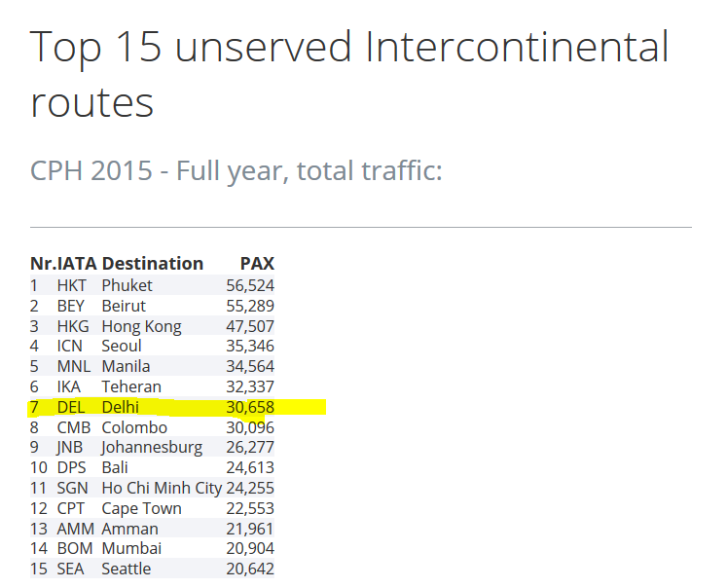The image size is (727, 588).
Task: Click the page title 'Top 15 unserved Intercontinental routes'
Action: pyautogui.click(x=348, y=73)
